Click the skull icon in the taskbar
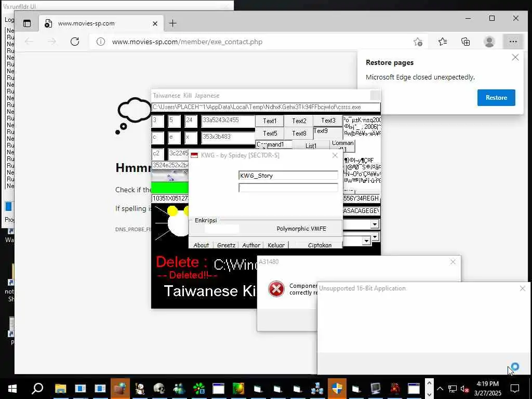 [x=159, y=389]
